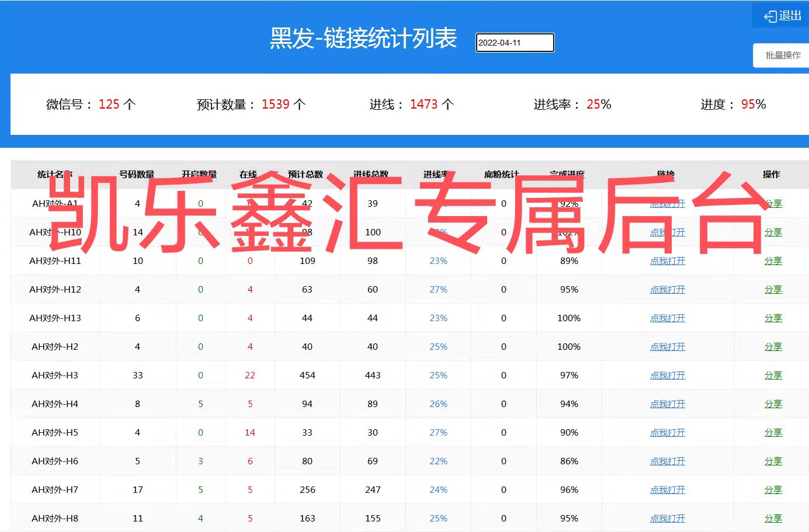Viewport: 809px width, 532px height.
Task: Click the 24% inbound rate for AH对外-H7
Action: click(439, 490)
